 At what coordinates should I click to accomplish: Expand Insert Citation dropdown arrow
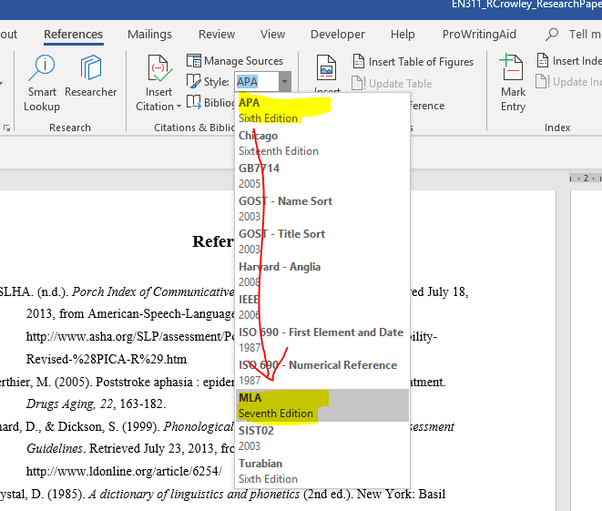[179, 107]
